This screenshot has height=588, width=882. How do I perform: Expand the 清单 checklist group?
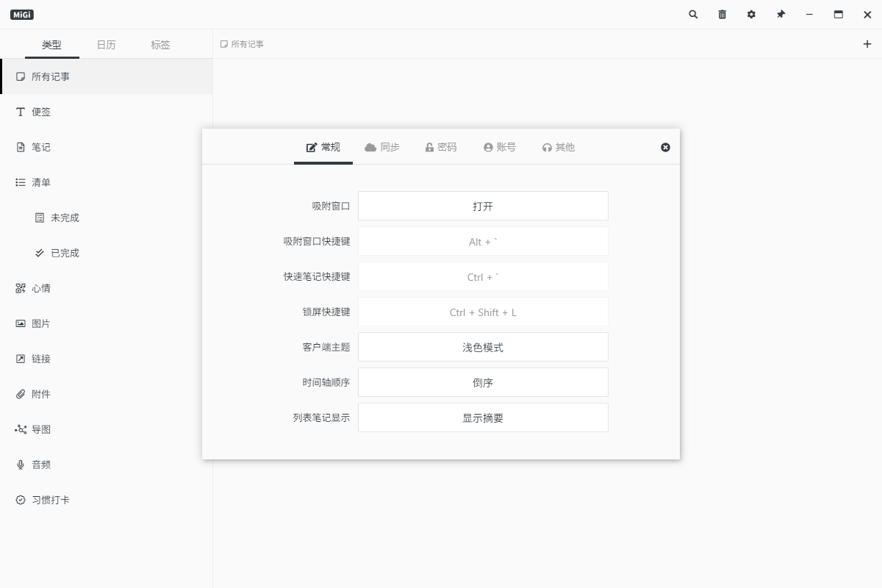coord(40,182)
